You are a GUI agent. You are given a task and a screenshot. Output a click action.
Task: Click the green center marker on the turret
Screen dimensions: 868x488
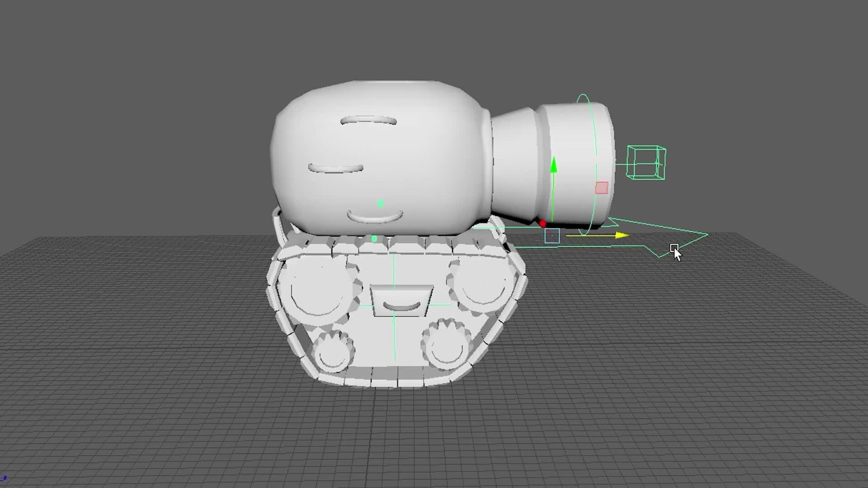tap(380, 203)
